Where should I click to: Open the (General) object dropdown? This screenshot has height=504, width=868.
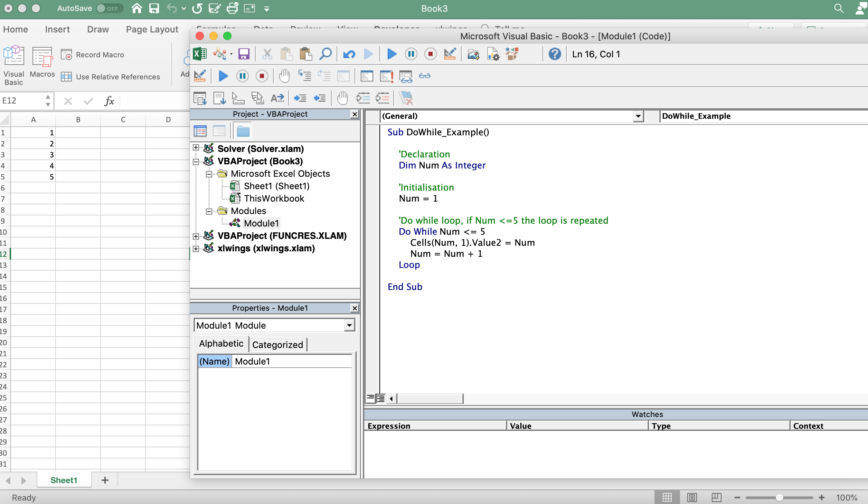[638, 116]
